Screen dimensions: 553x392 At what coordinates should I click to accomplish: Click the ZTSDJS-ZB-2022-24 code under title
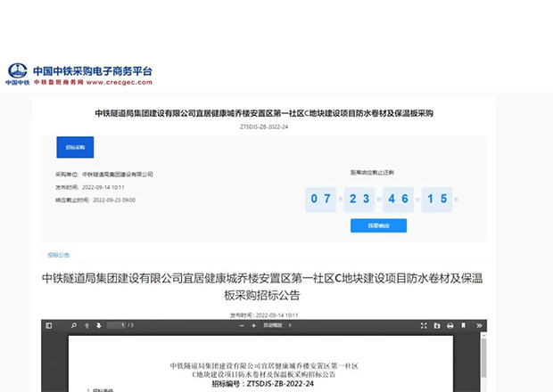pos(264,127)
